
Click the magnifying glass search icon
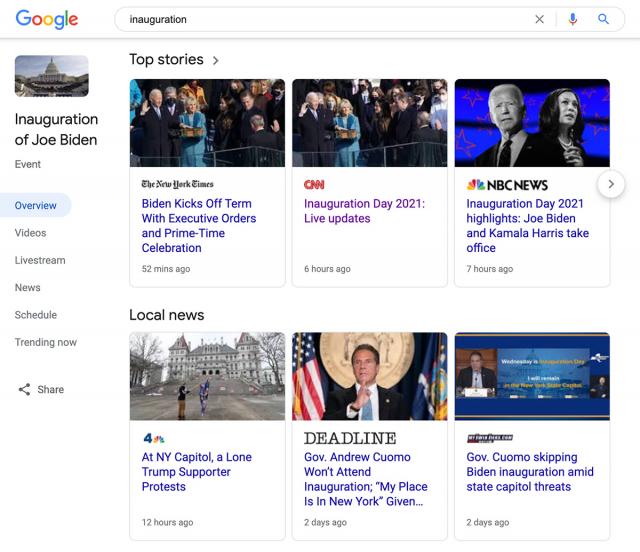coord(603,19)
